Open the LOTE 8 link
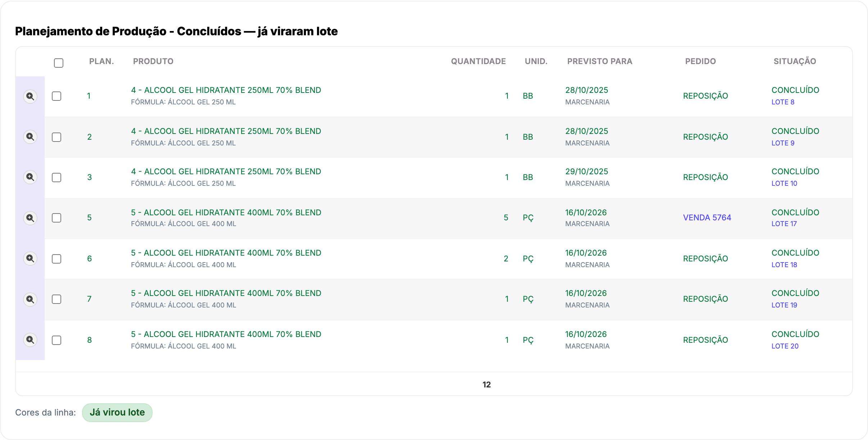868x440 pixels. pyautogui.click(x=783, y=102)
